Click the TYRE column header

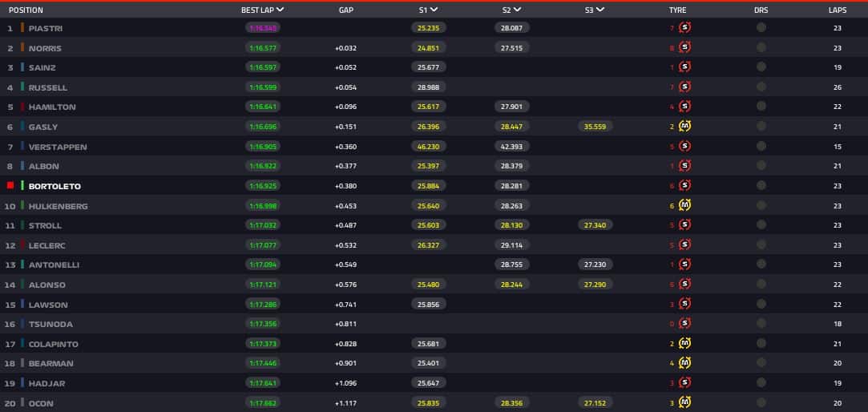point(677,10)
